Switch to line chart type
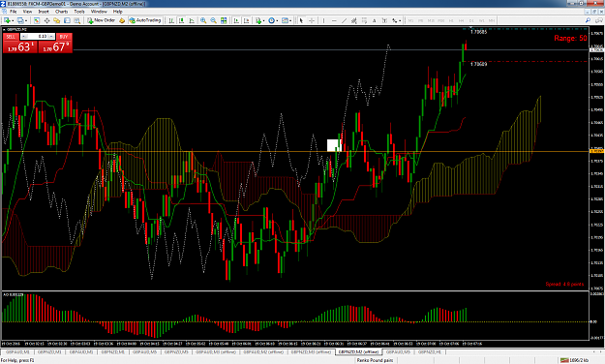Viewport: 605px width, 364px height. (x=192, y=20)
